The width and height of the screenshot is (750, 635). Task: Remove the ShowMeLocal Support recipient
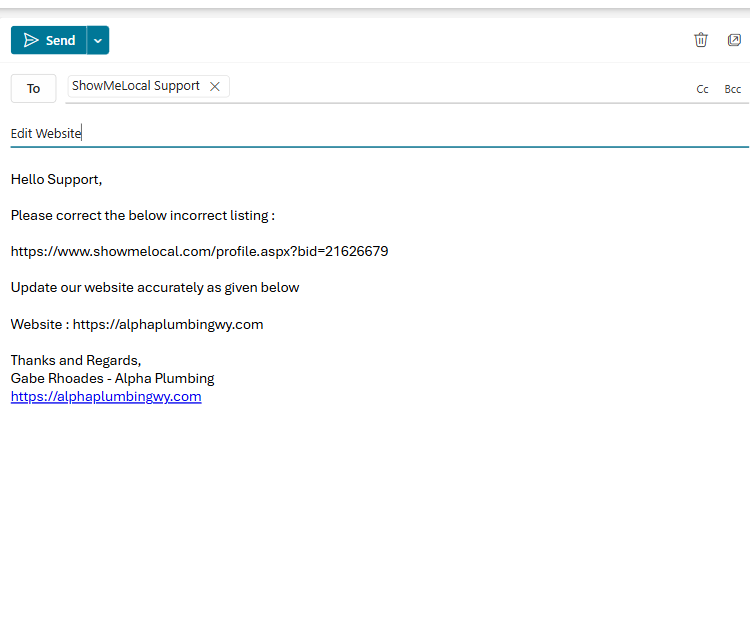click(x=215, y=87)
